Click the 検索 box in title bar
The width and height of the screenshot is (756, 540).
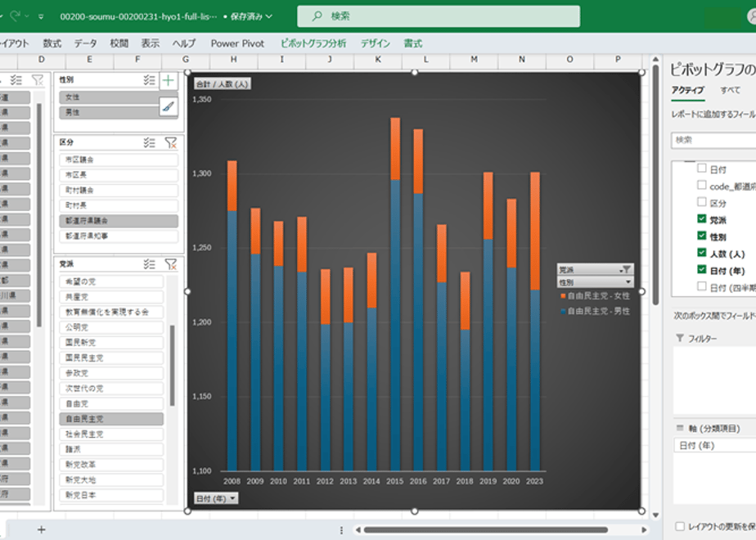(x=439, y=16)
